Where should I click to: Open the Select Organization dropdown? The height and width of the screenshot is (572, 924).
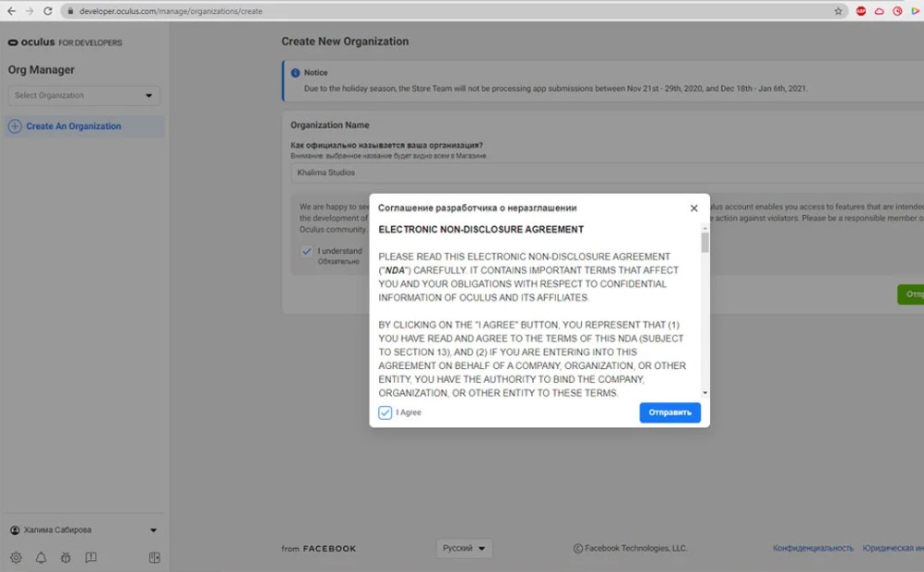coord(83,95)
